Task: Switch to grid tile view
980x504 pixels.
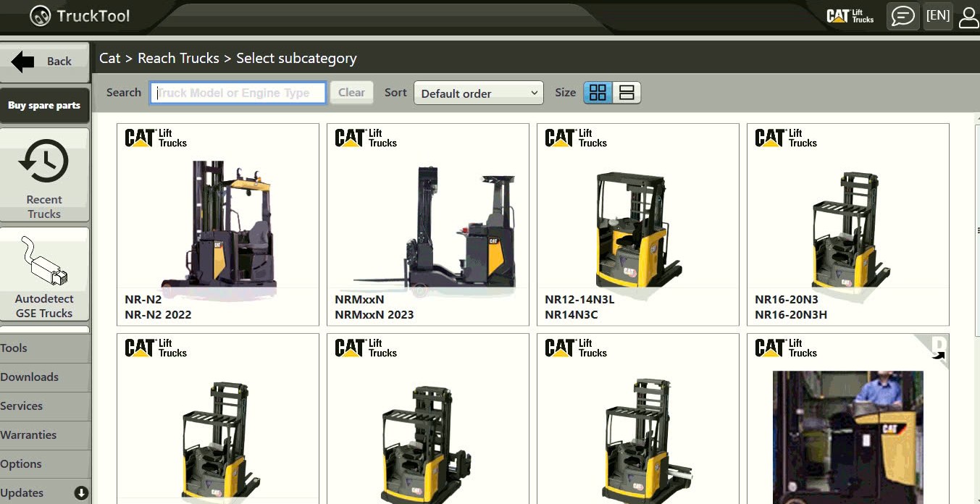Action: click(598, 93)
